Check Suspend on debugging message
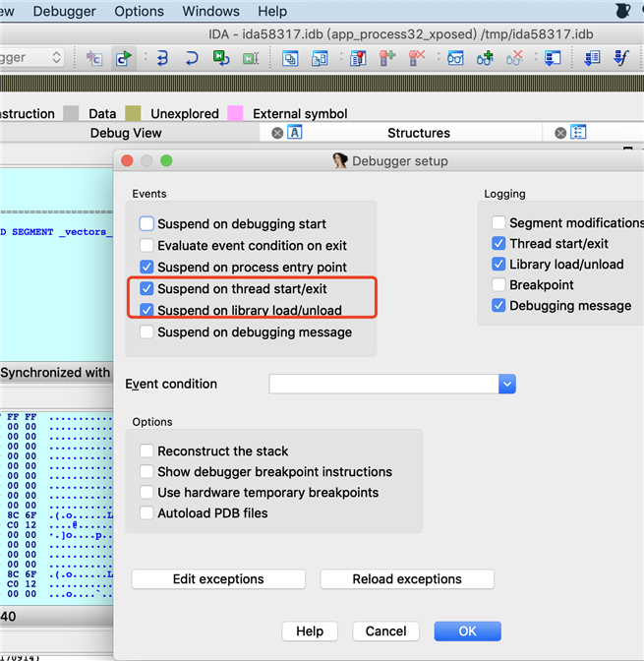Viewport: 644px width, 661px height. click(146, 332)
